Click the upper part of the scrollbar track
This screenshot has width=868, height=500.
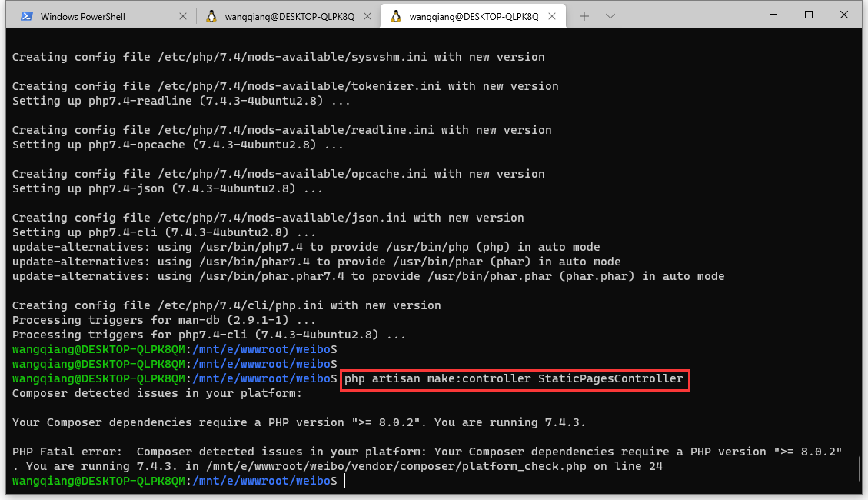(x=860, y=154)
